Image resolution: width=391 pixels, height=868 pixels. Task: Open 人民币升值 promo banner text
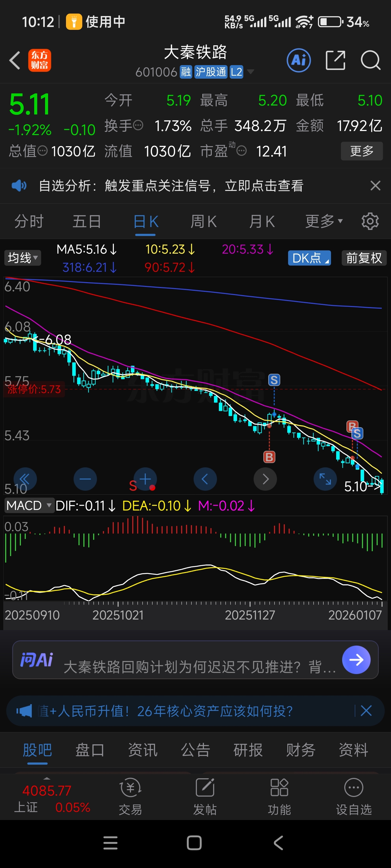(x=165, y=711)
